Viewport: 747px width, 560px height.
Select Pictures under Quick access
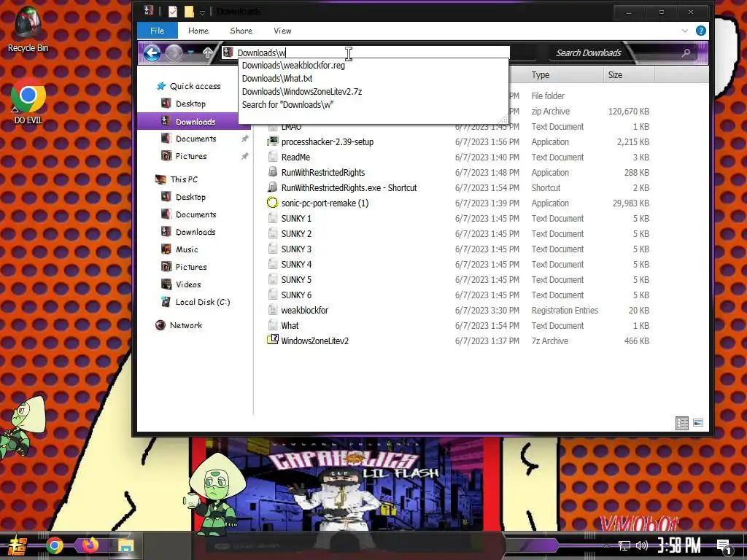click(x=191, y=156)
